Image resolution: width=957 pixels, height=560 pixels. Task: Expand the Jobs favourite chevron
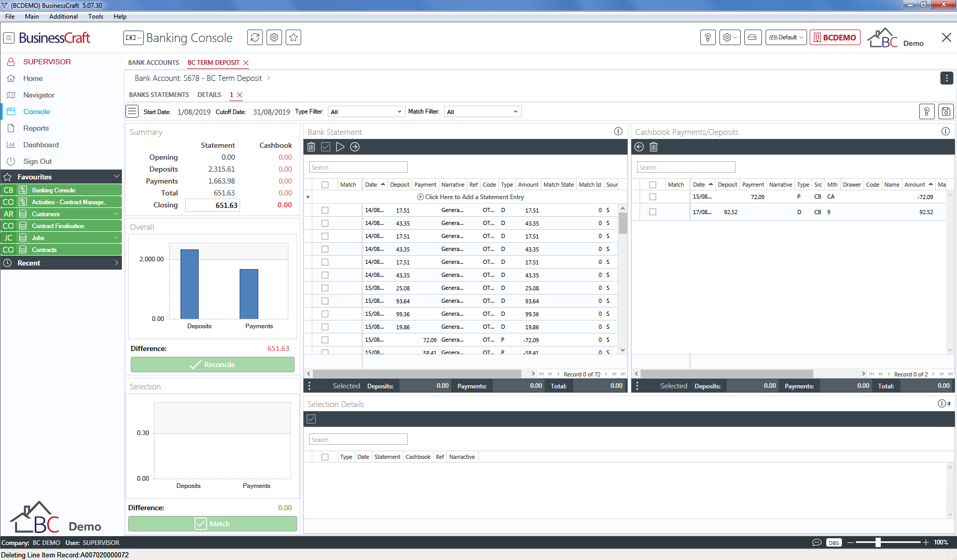(x=116, y=237)
